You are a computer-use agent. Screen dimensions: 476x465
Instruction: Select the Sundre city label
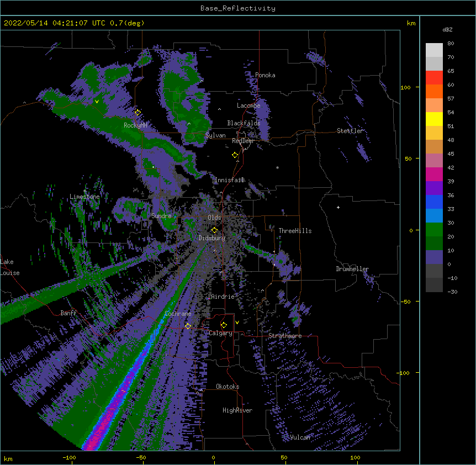tap(161, 216)
